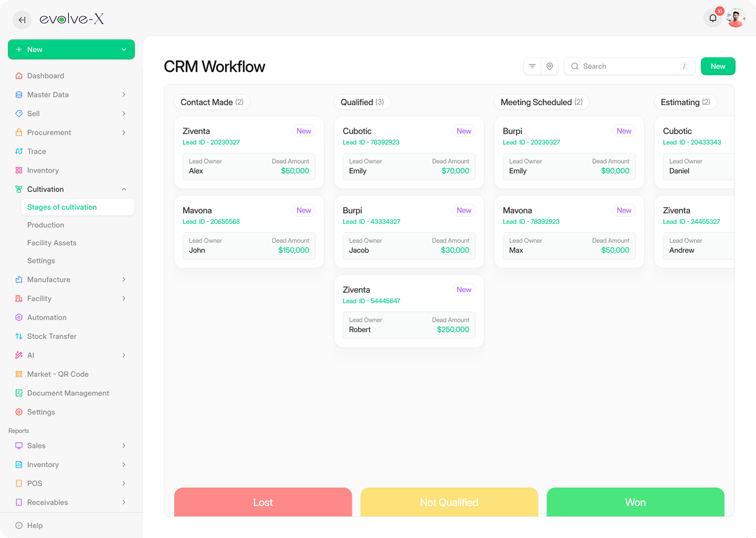This screenshot has height=538, width=756.
Task: Click the sidebar collapse arrow icon
Action: click(22, 20)
